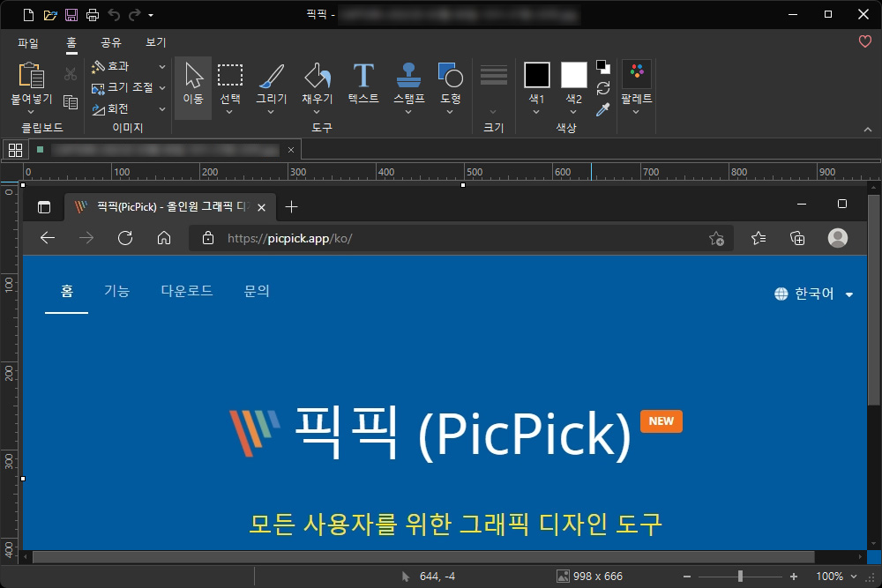Screen dimensions: 882x588
Task: Click the 문의 link on the webpage
Action: click(x=257, y=291)
